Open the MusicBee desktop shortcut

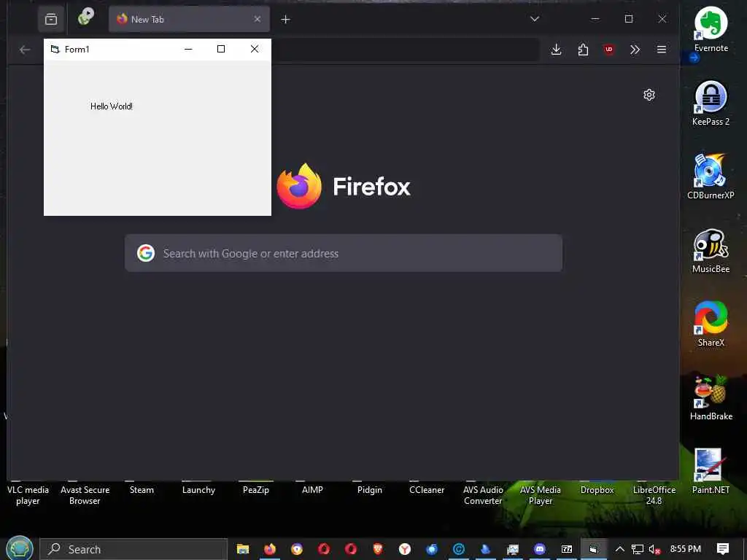pos(711,250)
